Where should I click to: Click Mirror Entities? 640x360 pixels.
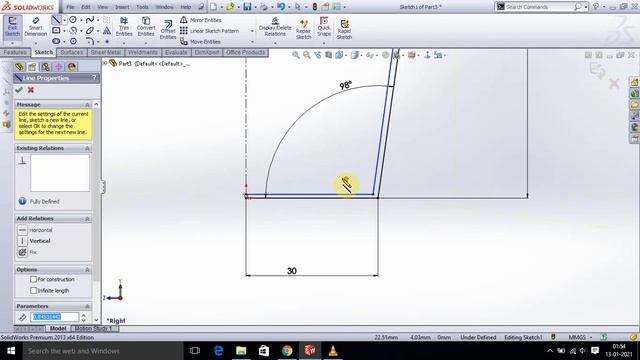point(200,20)
